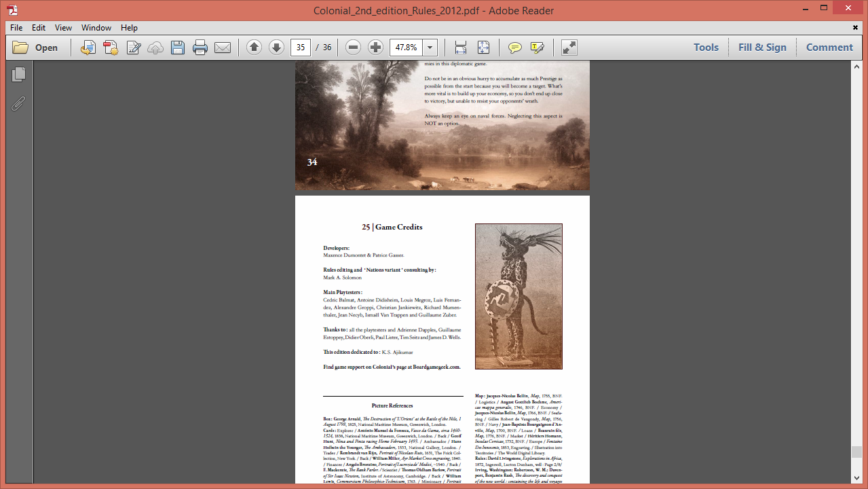Click the vertical scrollbar thumb
The width and height of the screenshot is (868, 489).
(x=856, y=452)
